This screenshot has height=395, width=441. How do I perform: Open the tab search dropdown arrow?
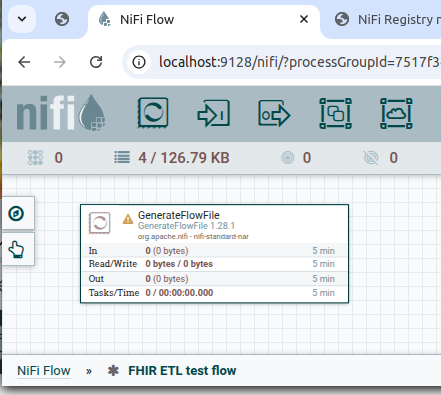22,19
